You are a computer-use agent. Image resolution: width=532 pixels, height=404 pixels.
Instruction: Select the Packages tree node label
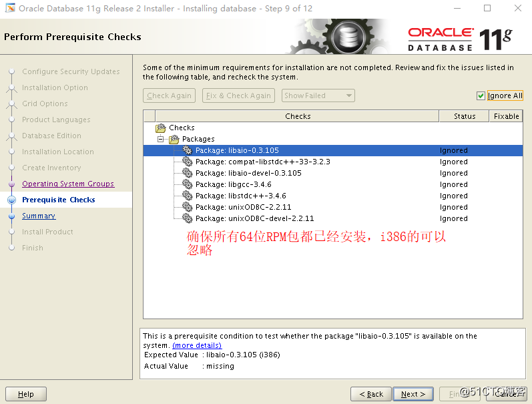coord(198,139)
